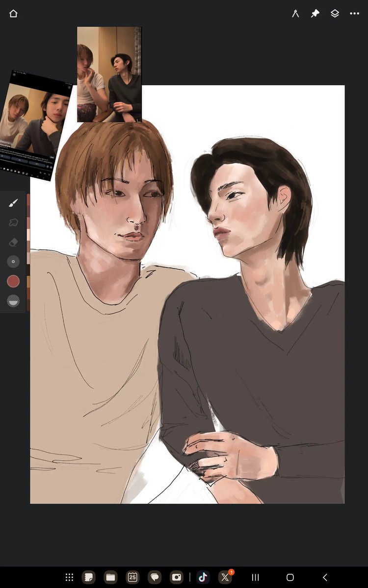Image resolution: width=368 pixels, height=588 pixels.
Task: Tap the Android home navigation button
Action: pos(290,577)
